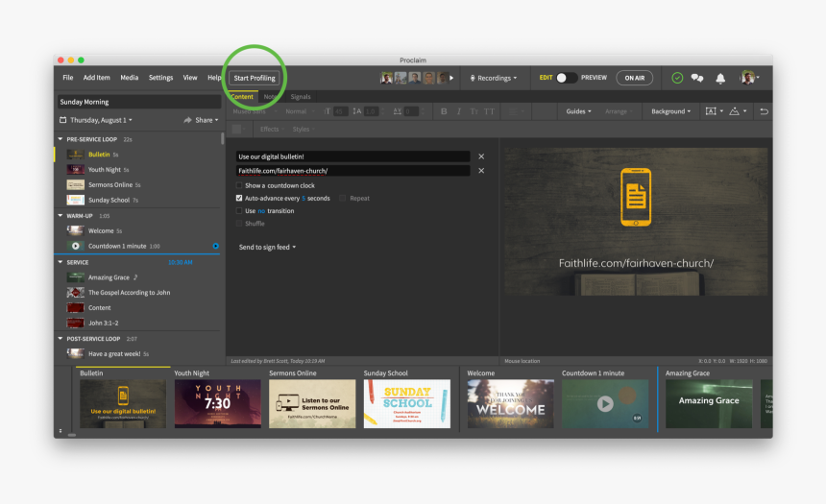Image resolution: width=826 pixels, height=504 pixels.
Task: Select the Welcome item in Warm-Up
Action: pyautogui.click(x=138, y=230)
